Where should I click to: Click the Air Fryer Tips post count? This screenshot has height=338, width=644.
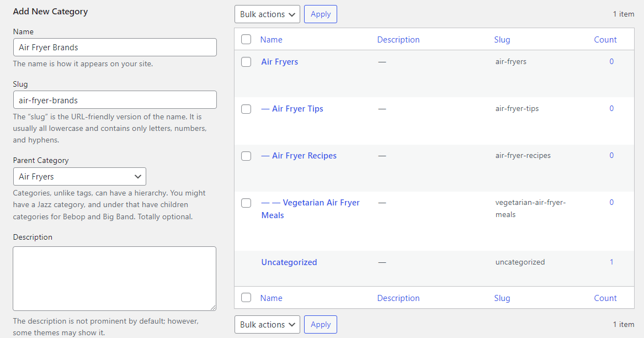[x=611, y=109]
